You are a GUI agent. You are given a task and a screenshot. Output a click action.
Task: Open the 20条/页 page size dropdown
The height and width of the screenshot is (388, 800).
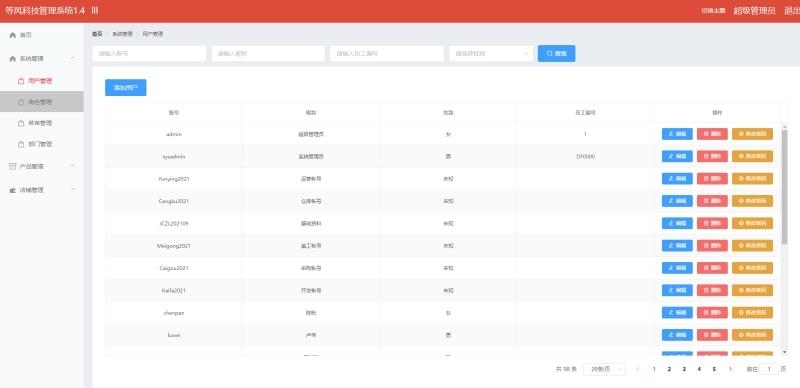(605, 369)
